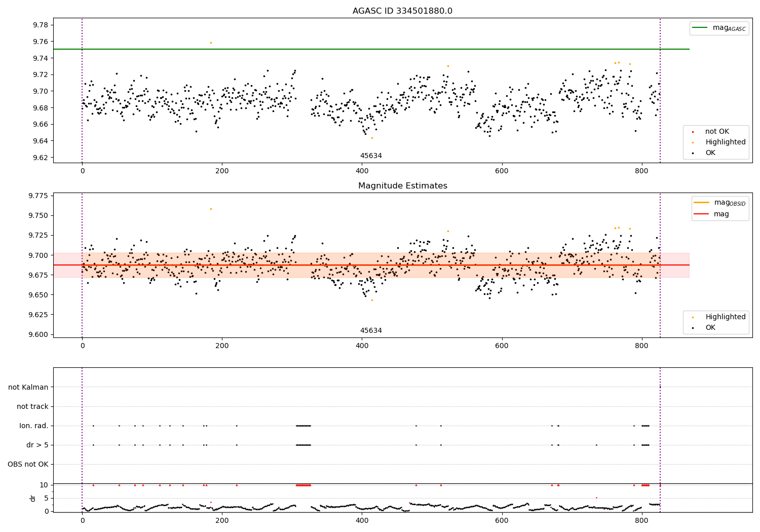Click the 5 tick label on the dr axis
760x532 pixels.
click(x=46, y=498)
